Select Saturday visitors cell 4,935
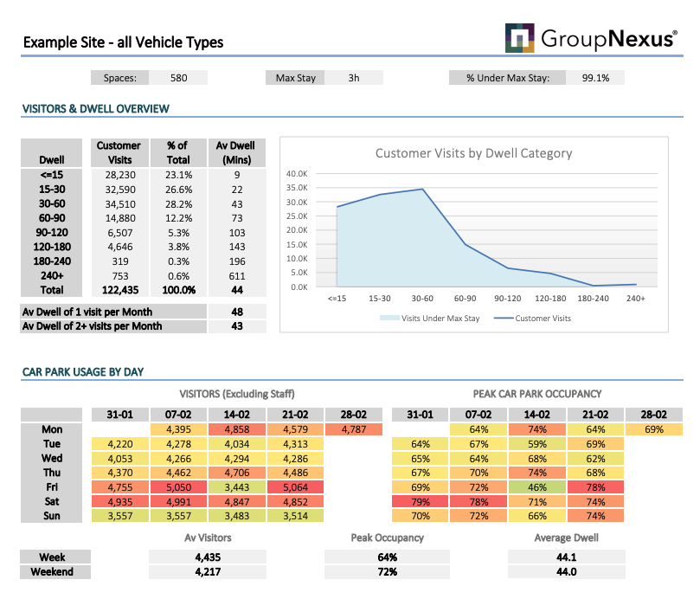700x599 pixels. [x=120, y=502]
